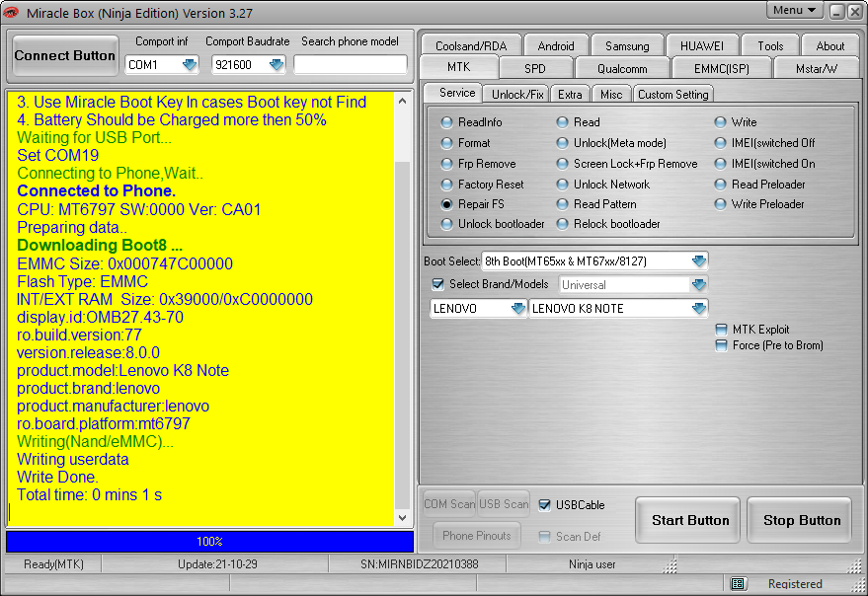Screen dimensions: 868x596
Task: Expand the Universal model dropdown
Action: pyautogui.click(x=698, y=284)
